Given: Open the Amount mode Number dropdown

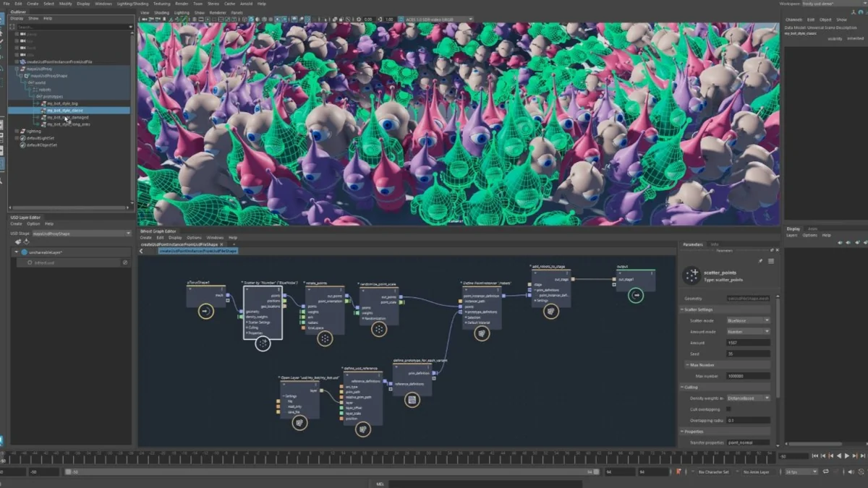Looking at the screenshot, I should [x=748, y=331].
